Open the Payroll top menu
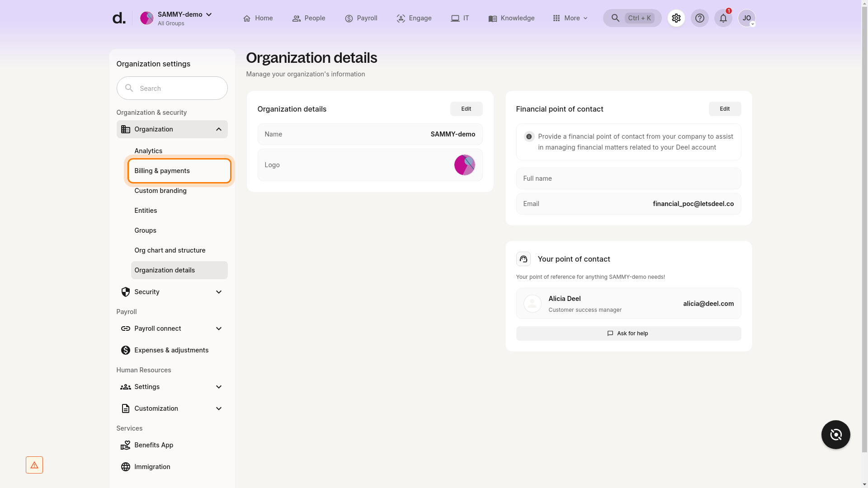 point(361,18)
